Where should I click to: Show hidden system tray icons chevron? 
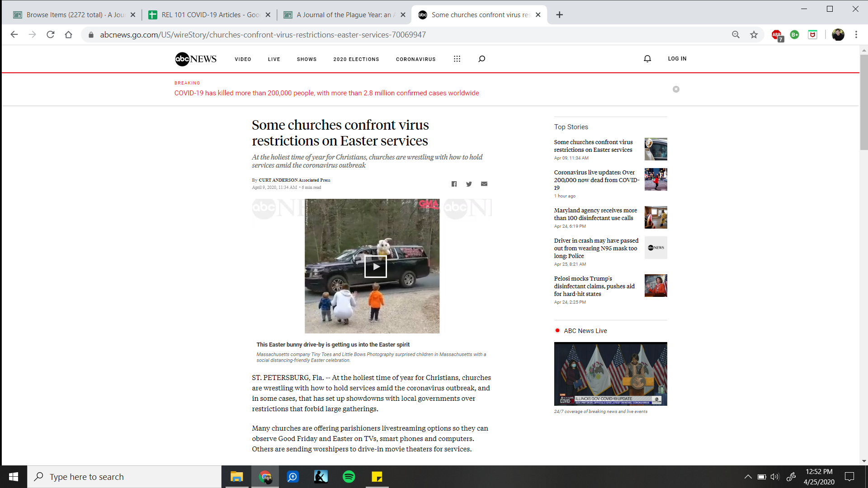pos(748,477)
